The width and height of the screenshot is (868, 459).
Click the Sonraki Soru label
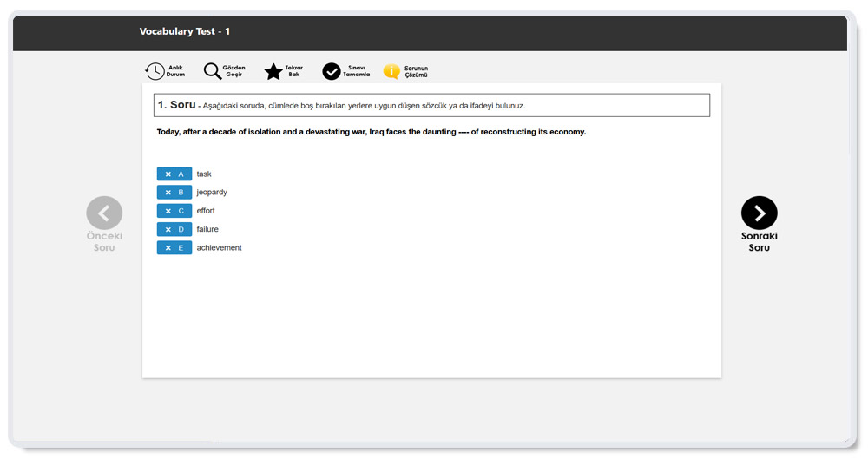[x=759, y=241]
